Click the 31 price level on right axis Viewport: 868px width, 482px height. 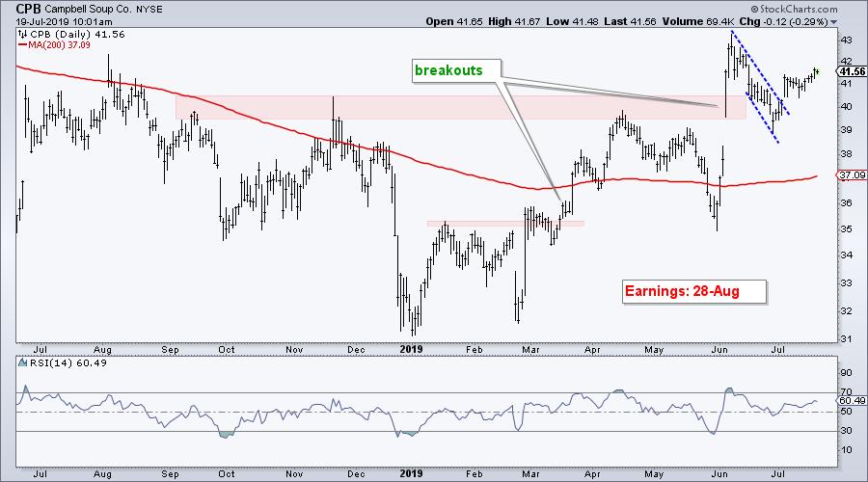tap(847, 338)
